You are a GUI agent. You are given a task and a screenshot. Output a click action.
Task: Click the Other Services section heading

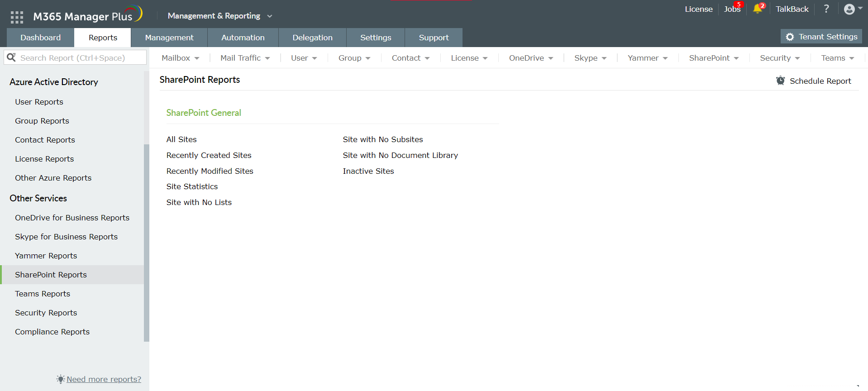(38, 198)
